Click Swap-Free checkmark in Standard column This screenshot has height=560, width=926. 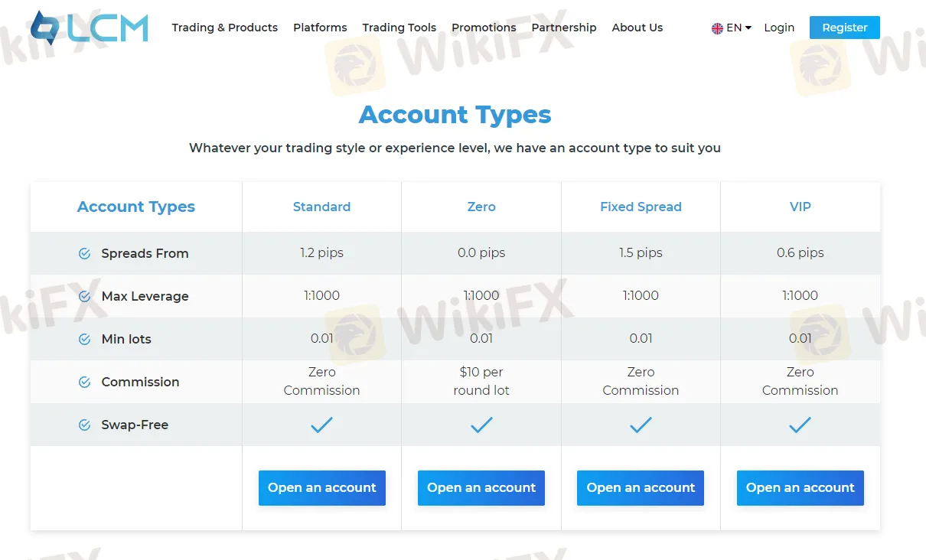(x=321, y=425)
